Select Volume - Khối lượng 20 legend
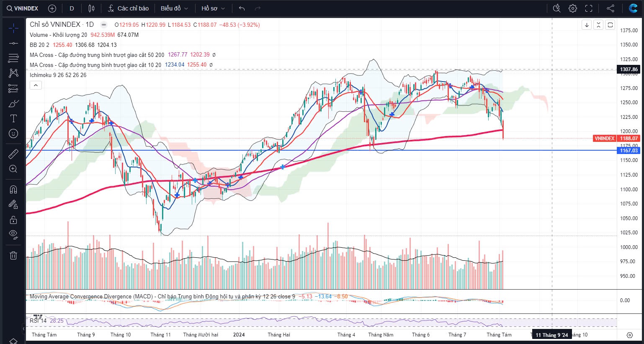This screenshot has height=344, width=644. click(58, 35)
